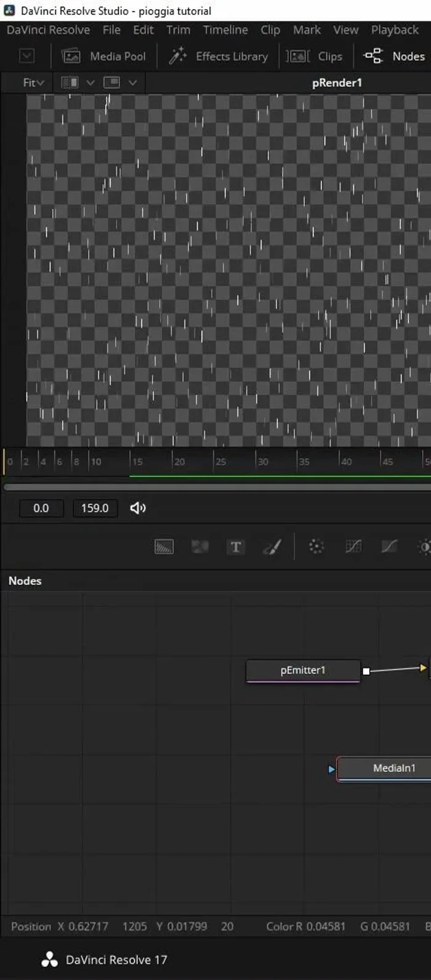Viewport: 431px width, 980px height.
Task: Select the Paint brush tool
Action: click(x=272, y=547)
